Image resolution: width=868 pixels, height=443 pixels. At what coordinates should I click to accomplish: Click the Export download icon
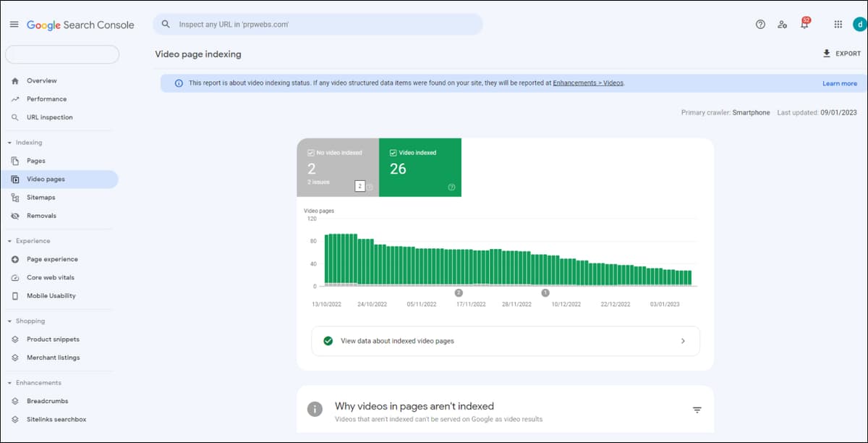coord(827,54)
